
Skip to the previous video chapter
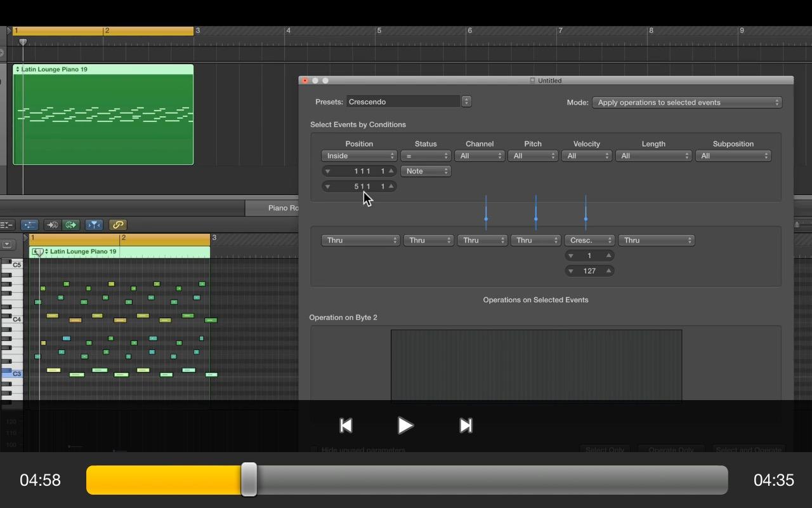(x=346, y=425)
